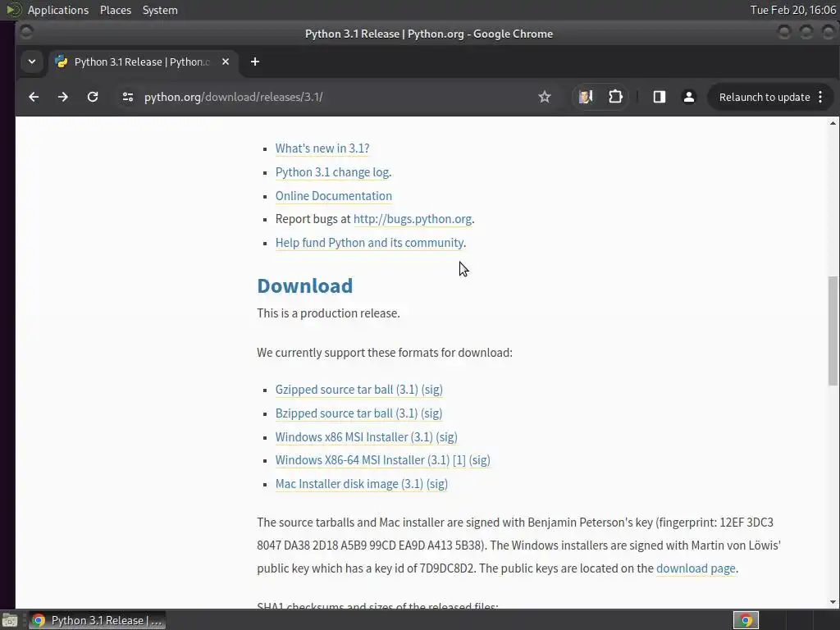
Task: Click the scrollbar down arrow
Action: [x=833, y=602]
